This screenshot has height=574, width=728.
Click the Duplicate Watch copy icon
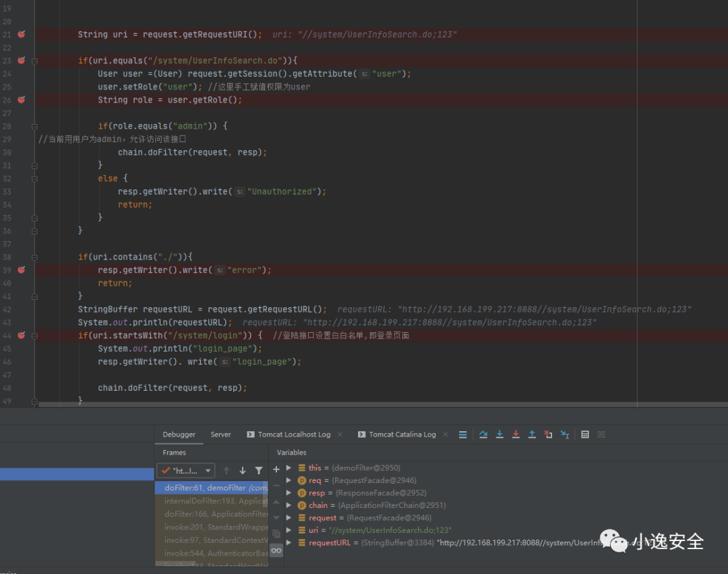[276, 534]
